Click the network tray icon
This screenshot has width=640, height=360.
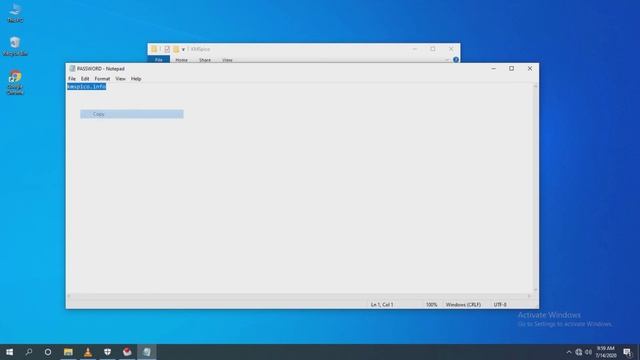(578, 352)
